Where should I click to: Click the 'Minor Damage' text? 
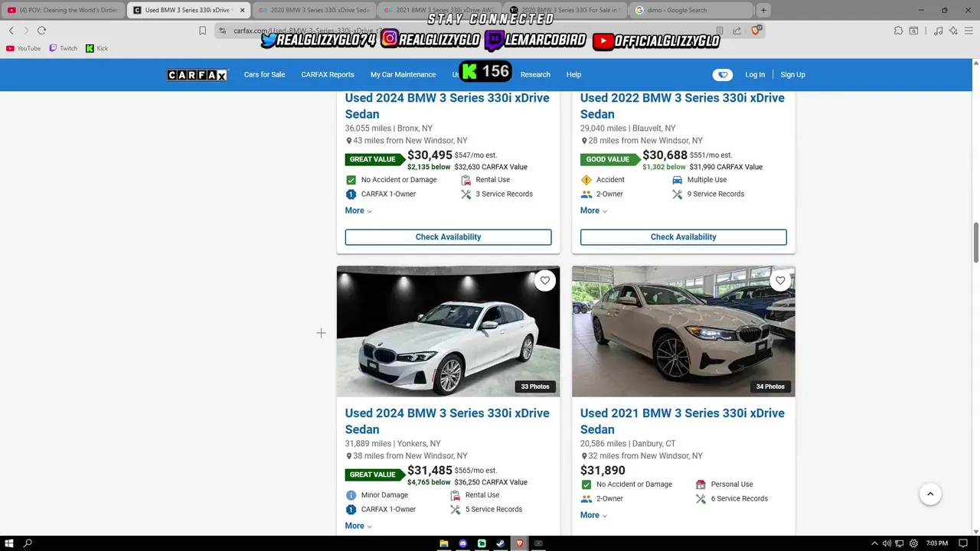coord(384,495)
